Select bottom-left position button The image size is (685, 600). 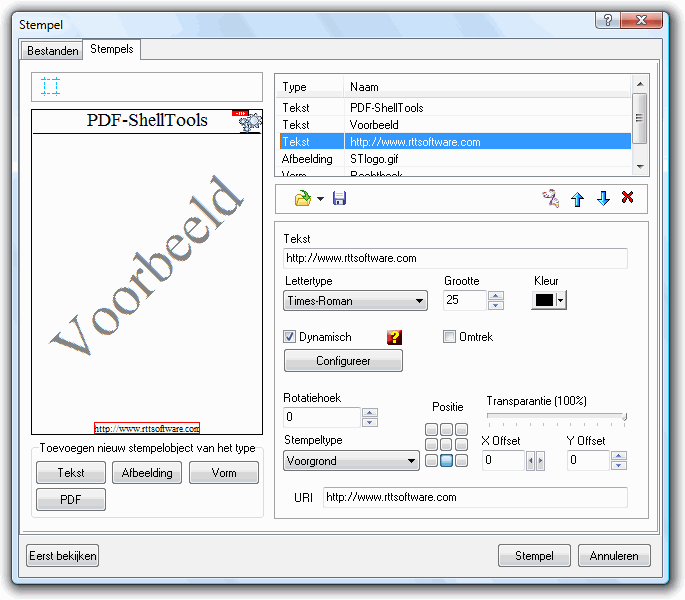click(431, 461)
